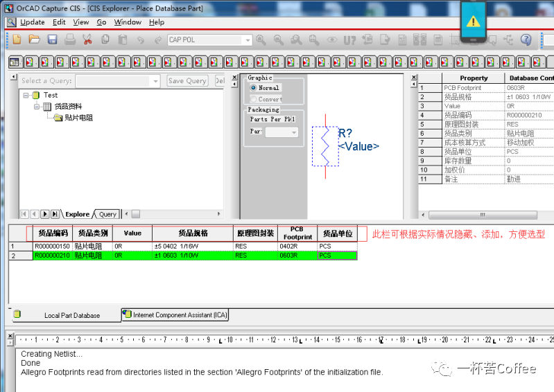This screenshot has width=554, height=392.
Task: Click the Zoom Out magnifier icon
Action: tap(279, 40)
